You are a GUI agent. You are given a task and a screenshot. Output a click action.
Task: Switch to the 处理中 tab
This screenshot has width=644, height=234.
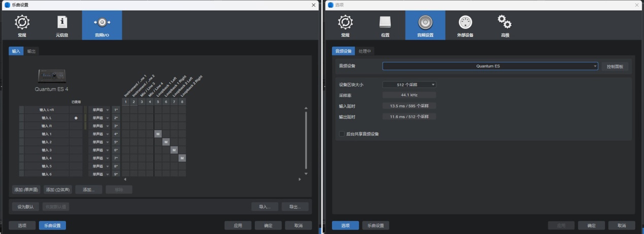pyautogui.click(x=364, y=51)
